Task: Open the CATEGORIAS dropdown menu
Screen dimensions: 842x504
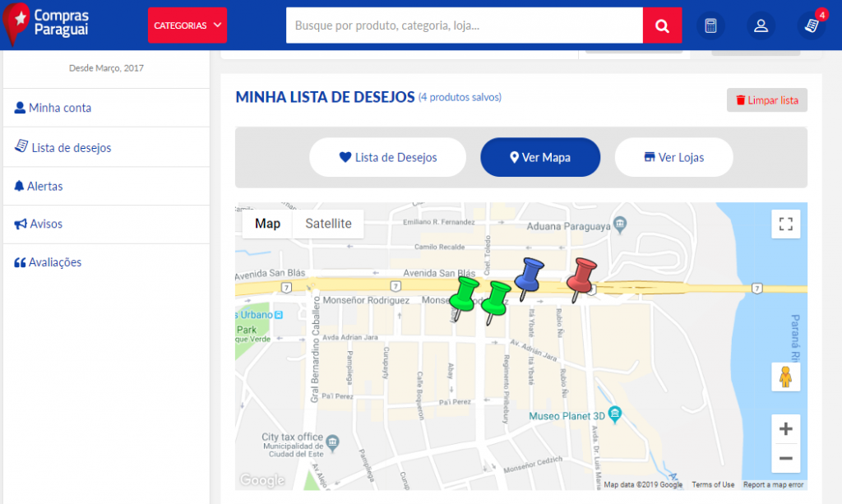Action: pyautogui.click(x=187, y=25)
